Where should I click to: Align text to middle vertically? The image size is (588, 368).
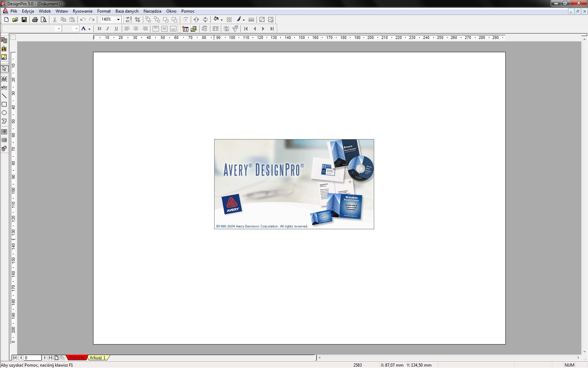click(164, 29)
